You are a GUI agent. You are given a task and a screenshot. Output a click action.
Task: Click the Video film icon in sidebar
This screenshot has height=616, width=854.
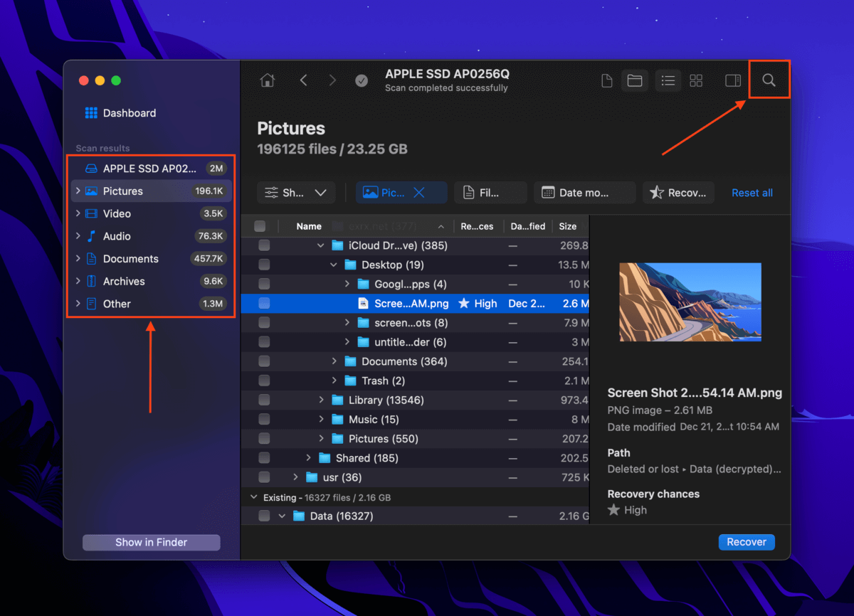tap(91, 213)
